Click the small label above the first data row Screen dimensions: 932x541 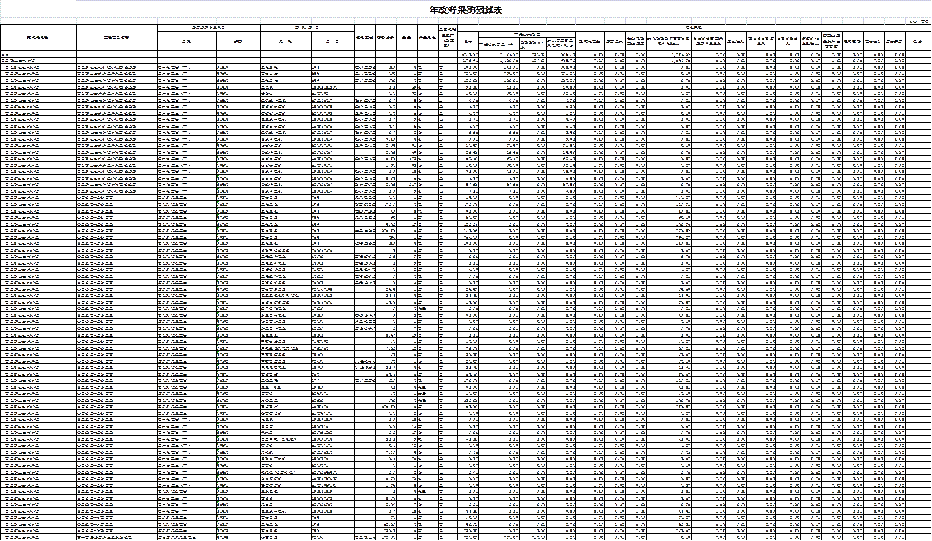click(6, 54)
